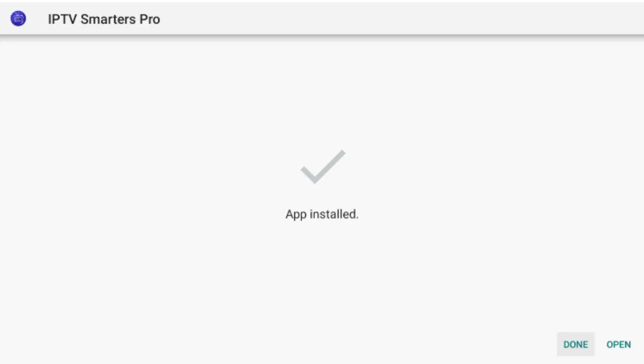Screen dimensions: 644x364
Task: Click the IPTV Smarters Pro app icon
Action: tap(18, 18)
